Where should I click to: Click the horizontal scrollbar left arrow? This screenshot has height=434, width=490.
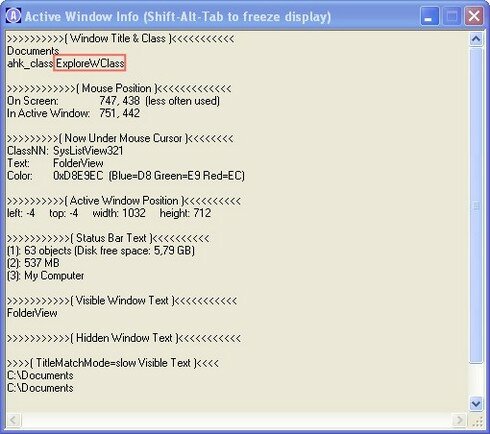click(x=13, y=420)
